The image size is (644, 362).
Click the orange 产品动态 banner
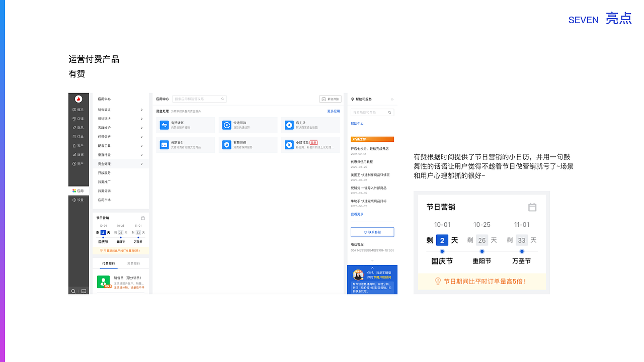tap(372, 139)
